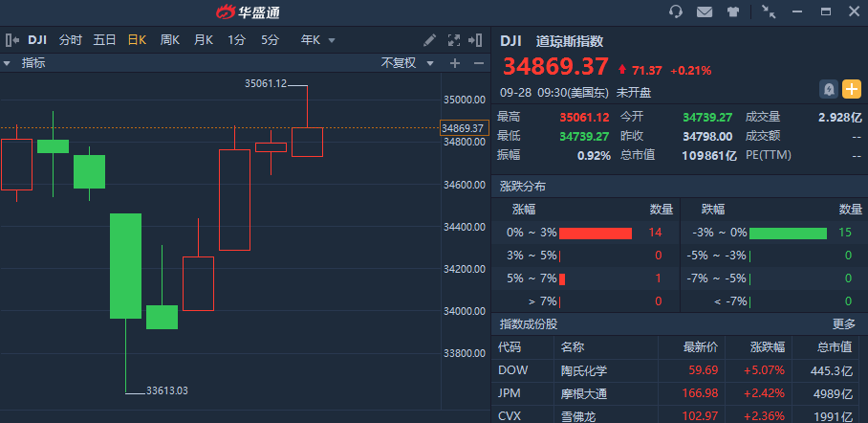868x423 pixels.
Task: Select the 日K chart tab
Action: pyautogui.click(x=137, y=40)
